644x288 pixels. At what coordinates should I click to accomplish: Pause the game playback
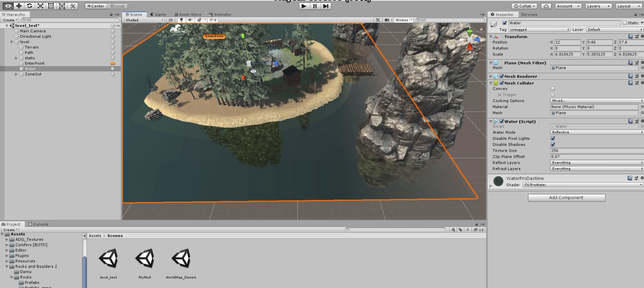315,6
